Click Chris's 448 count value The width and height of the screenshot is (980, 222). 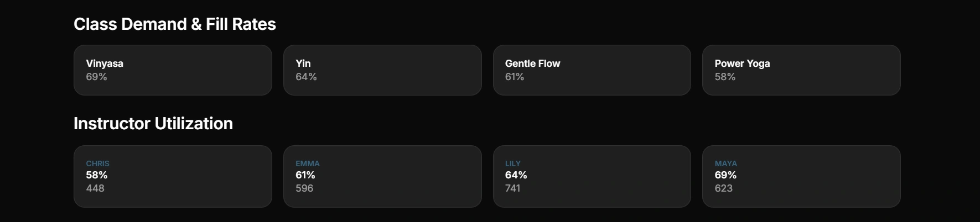pyautogui.click(x=95, y=188)
